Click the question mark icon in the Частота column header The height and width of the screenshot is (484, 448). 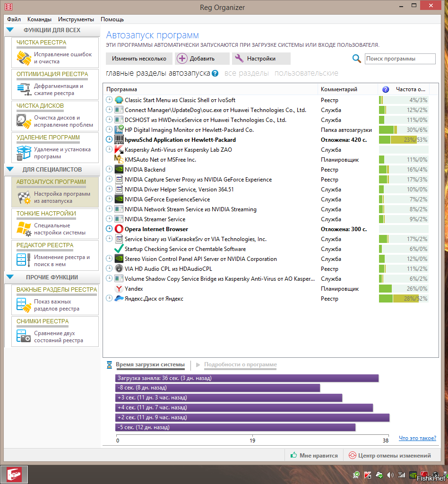point(385,89)
